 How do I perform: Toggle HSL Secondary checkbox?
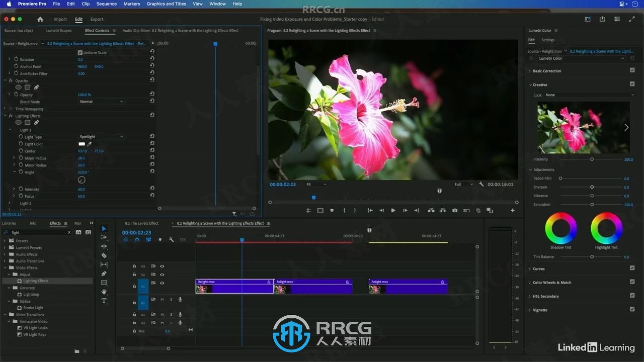point(632,296)
